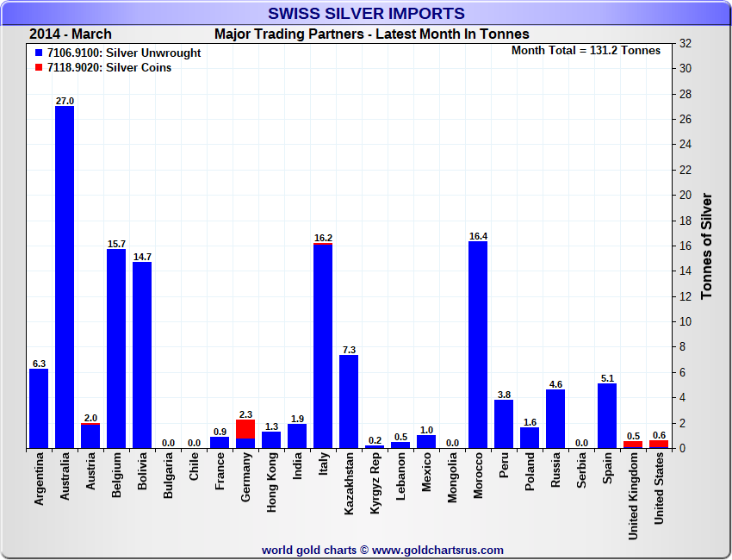The width and height of the screenshot is (732, 560).
Task: Click the Morocco bar labeled 16.4
Action: coord(478,345)
